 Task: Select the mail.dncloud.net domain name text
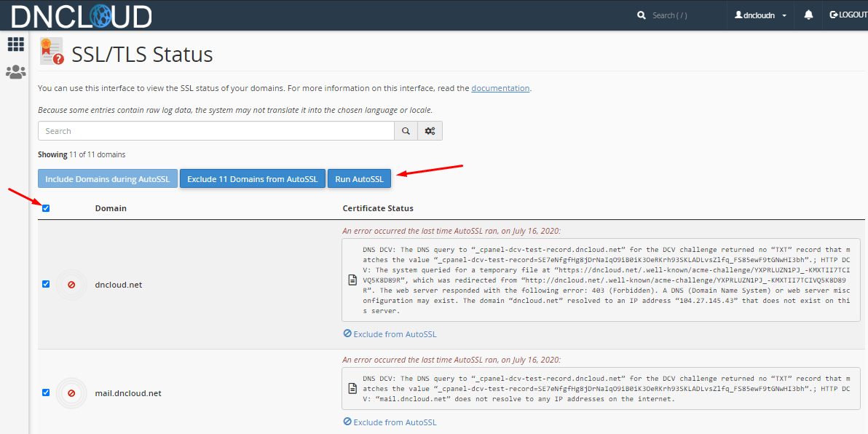128,393
